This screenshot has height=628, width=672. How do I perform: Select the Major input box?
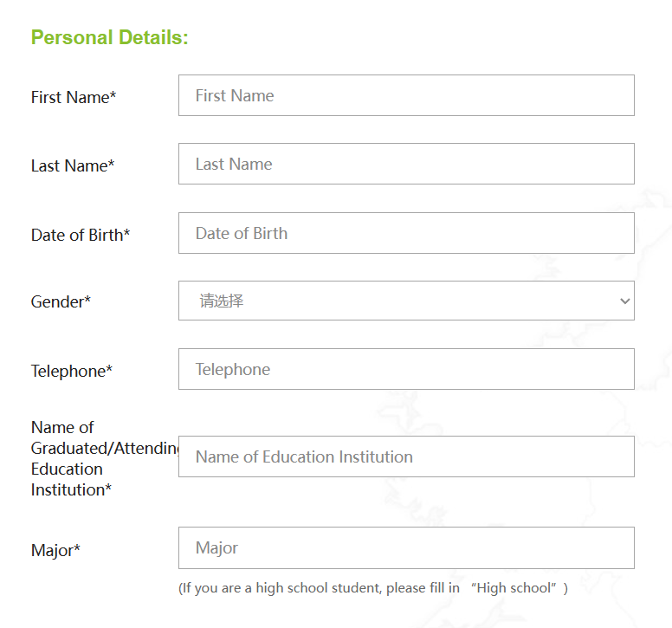[406, 547]
